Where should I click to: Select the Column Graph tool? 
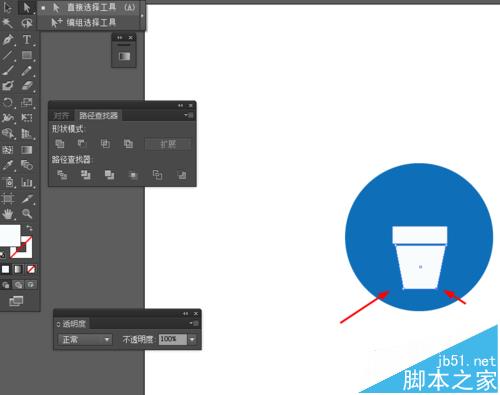27,182
